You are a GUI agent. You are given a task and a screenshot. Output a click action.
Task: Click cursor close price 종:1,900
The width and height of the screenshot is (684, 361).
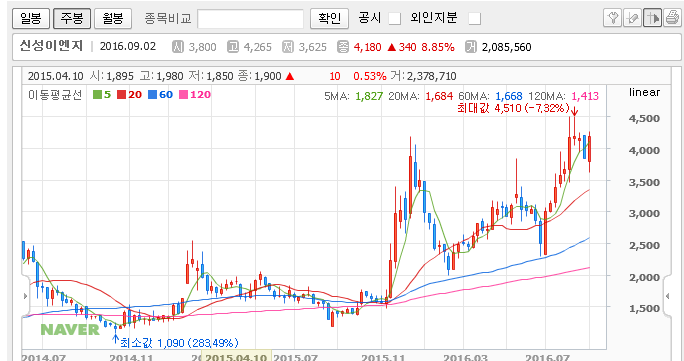point(260,76)
